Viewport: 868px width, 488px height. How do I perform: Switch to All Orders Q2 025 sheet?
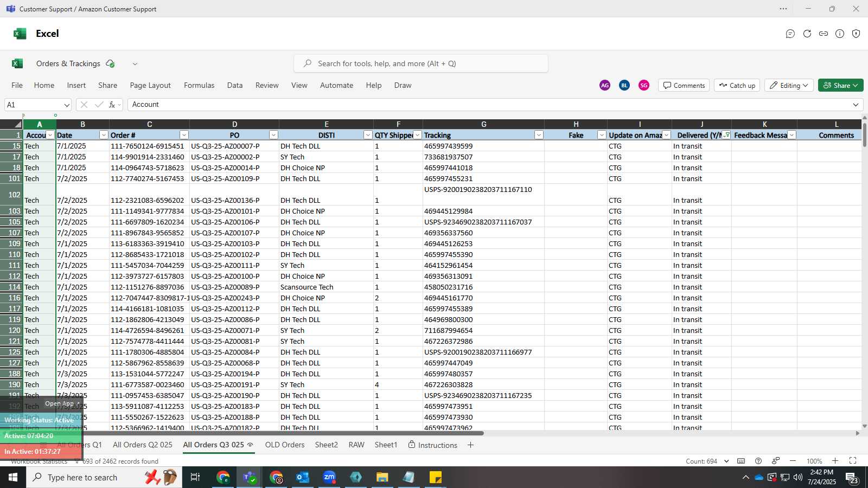[143, 445]
